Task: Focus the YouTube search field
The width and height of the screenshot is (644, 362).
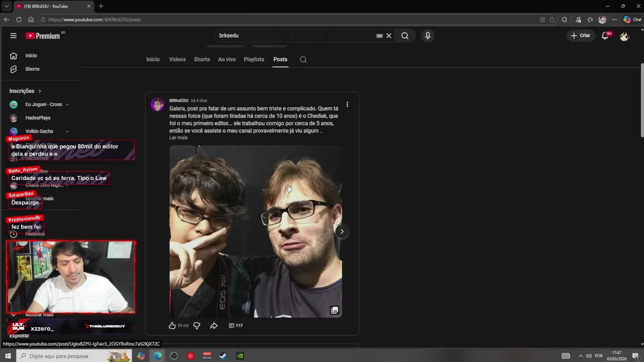Action: pos(297,36)
